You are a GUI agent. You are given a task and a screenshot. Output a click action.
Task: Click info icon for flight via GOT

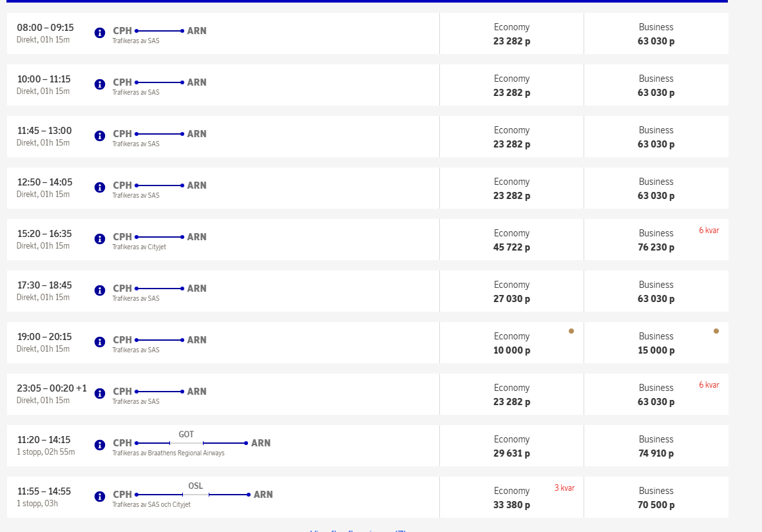pos(100,445)
